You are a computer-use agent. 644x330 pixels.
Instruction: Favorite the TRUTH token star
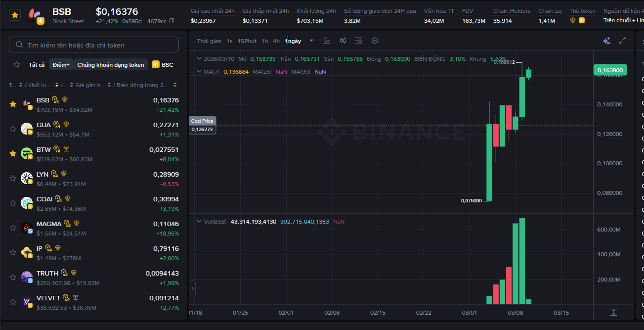click(x=13, y=277)
